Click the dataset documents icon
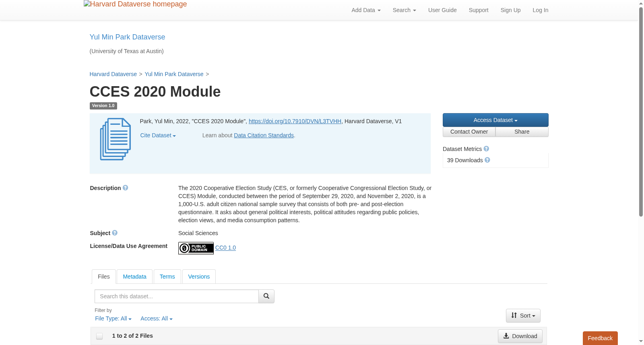Viewport: 644px width, 345px height. 116,139
